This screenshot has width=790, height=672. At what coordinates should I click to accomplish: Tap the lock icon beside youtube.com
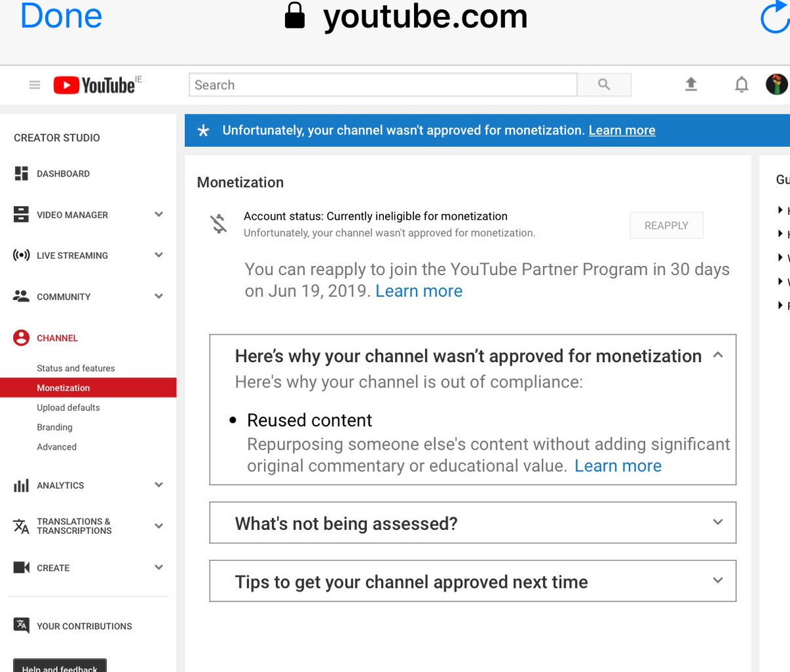pos(295,16)
